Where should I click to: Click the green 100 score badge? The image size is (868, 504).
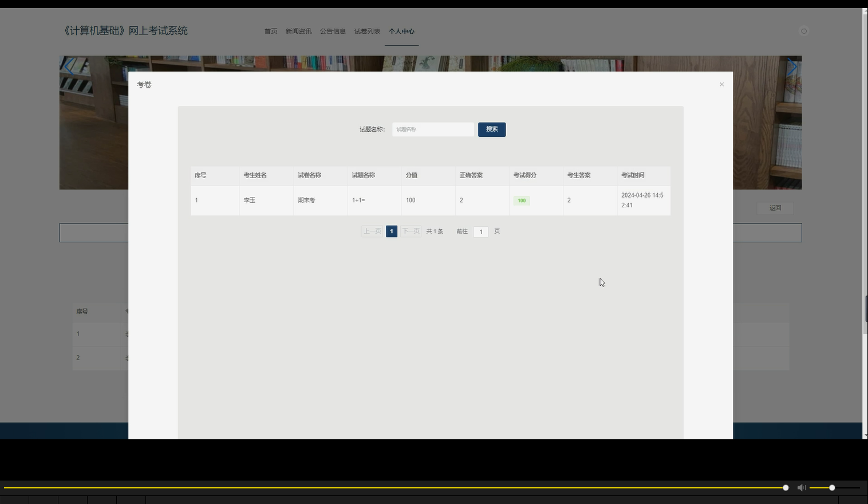(521, 200)
